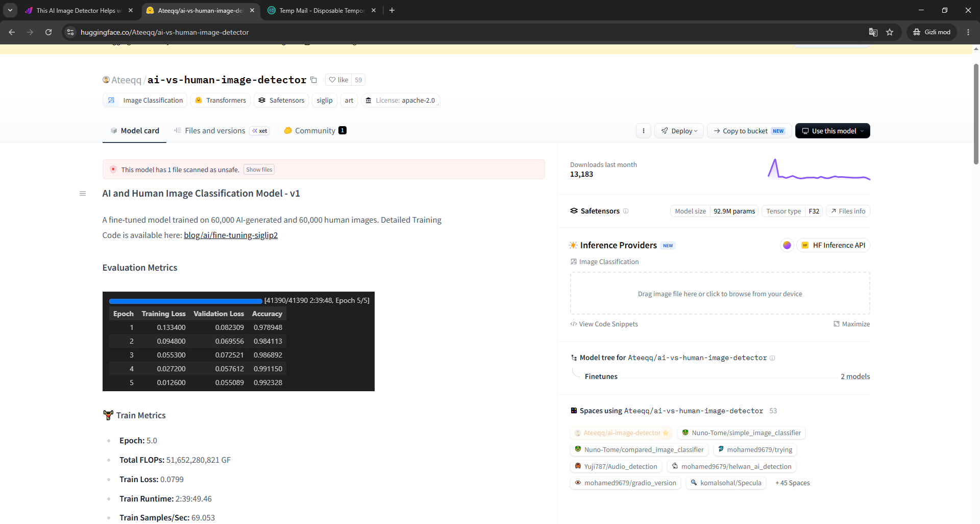
Task: Open komalsohal/Specula space
Action: point(726,483)
